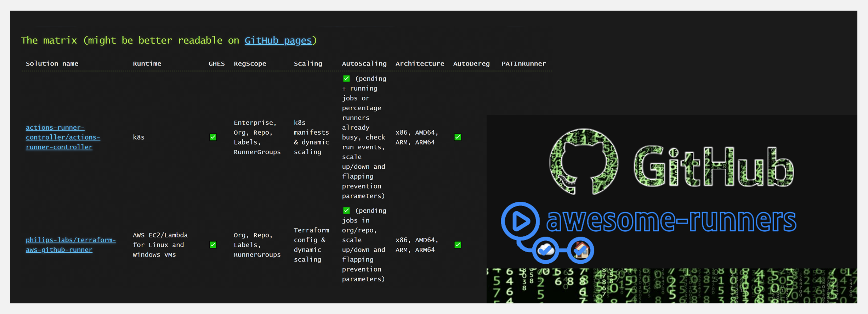
Task: Click the 'k8s' runtime cell
Action: (x=138, y=137)
